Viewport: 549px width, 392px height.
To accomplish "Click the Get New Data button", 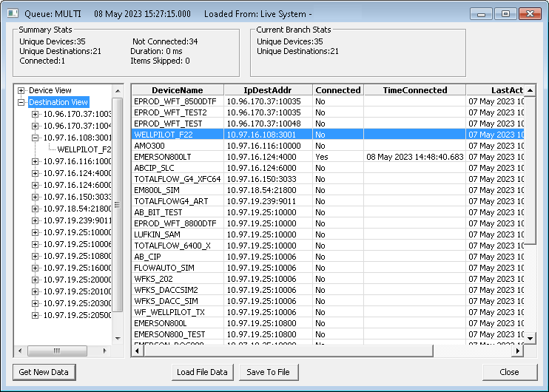I will click(x=44, y=372).
